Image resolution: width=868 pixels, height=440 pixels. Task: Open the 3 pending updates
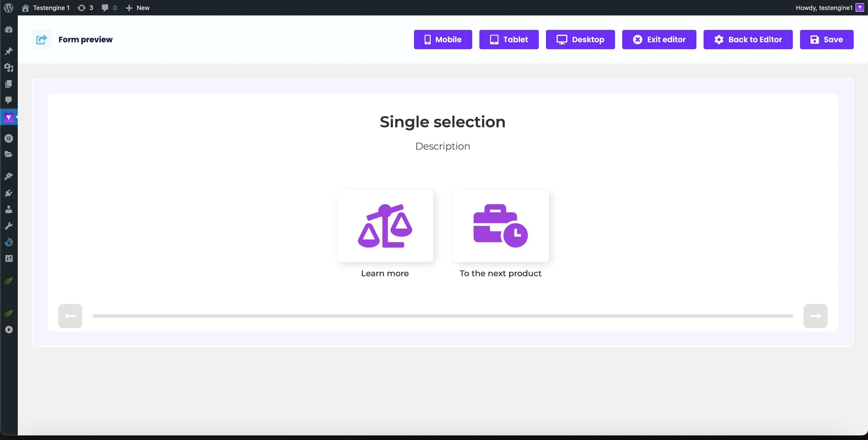coord(85,8)
